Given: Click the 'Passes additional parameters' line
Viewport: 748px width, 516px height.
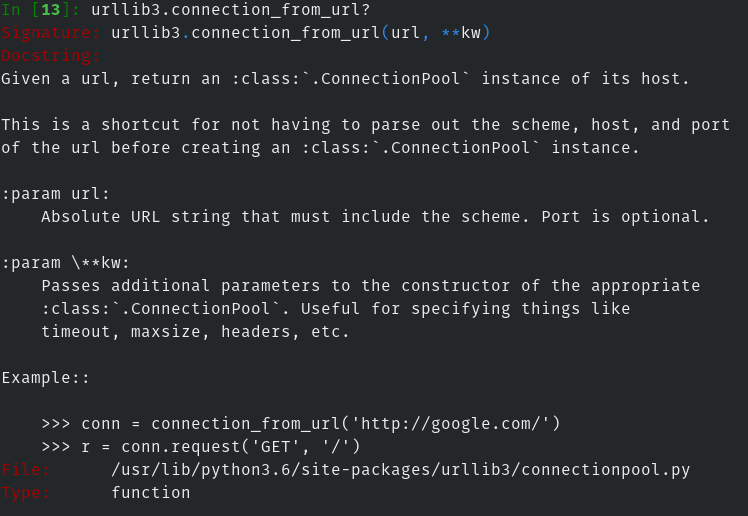Looking at the screenshot, I should [x=370, y=286].
